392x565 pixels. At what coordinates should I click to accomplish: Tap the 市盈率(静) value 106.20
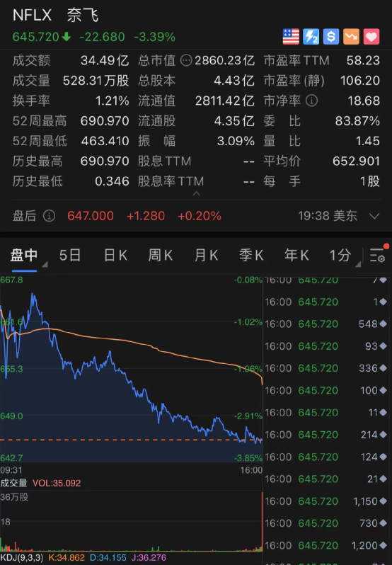[360, 81]
